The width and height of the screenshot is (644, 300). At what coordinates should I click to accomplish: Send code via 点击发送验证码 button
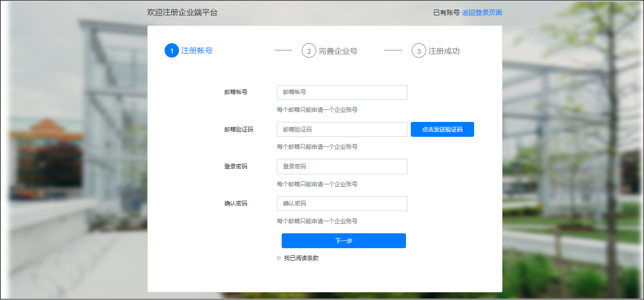click(442, 130)
